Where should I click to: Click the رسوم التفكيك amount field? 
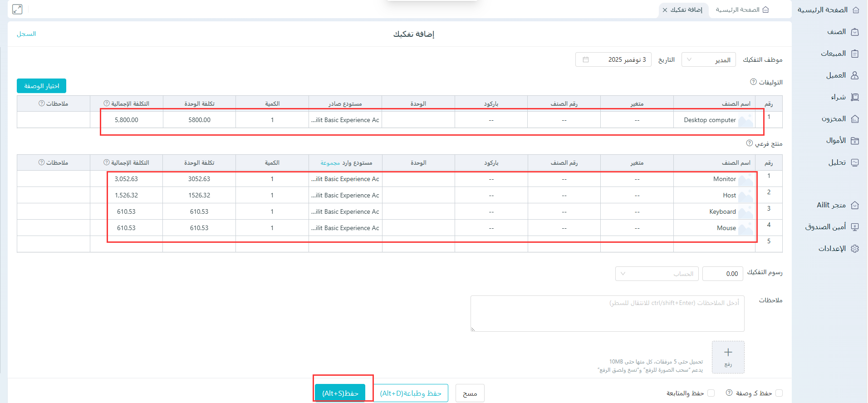click(x=722, y=274)
